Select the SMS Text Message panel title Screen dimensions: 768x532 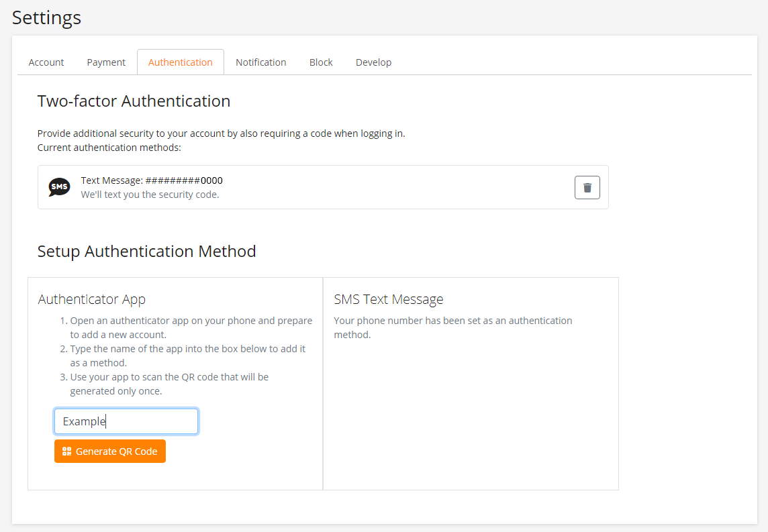[389, 299]
